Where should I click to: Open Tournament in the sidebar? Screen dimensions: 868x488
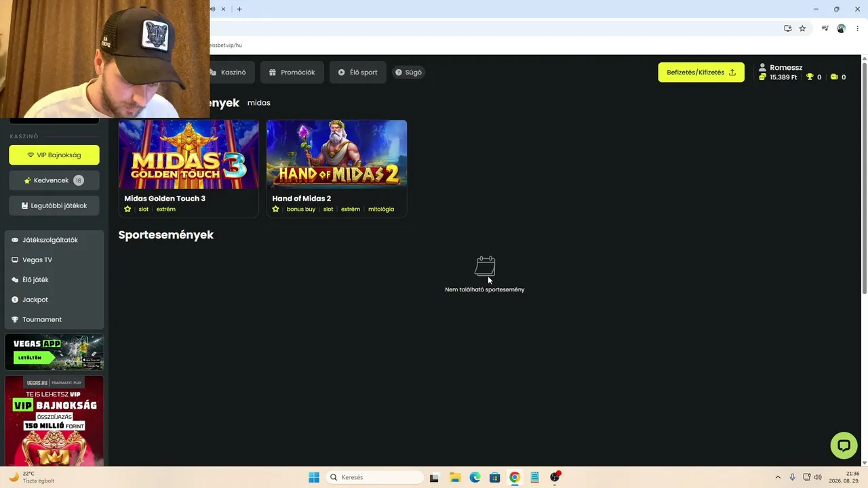54,319
